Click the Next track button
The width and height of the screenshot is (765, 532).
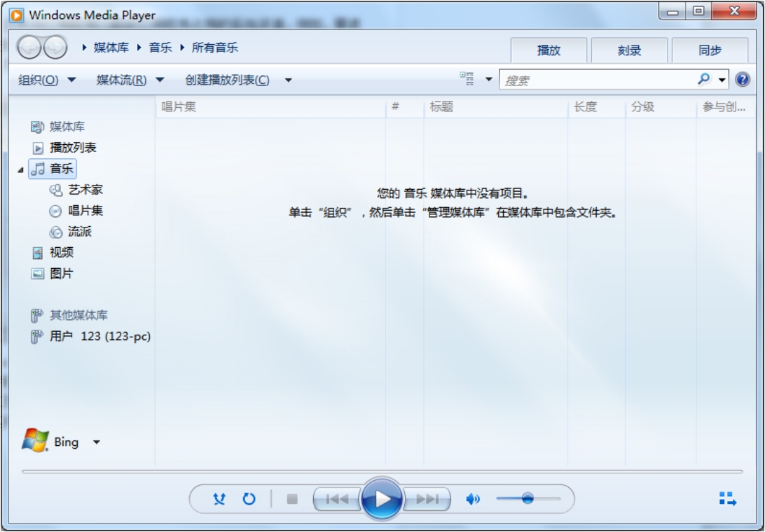point(427,499)
